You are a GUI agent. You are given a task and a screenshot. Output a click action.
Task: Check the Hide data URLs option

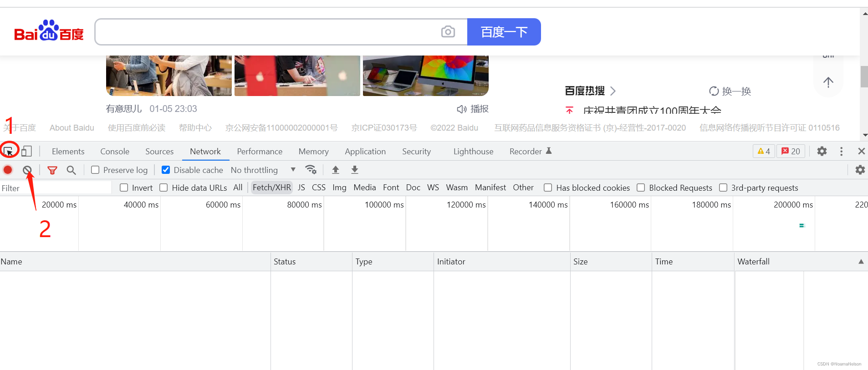pos(163,188)
